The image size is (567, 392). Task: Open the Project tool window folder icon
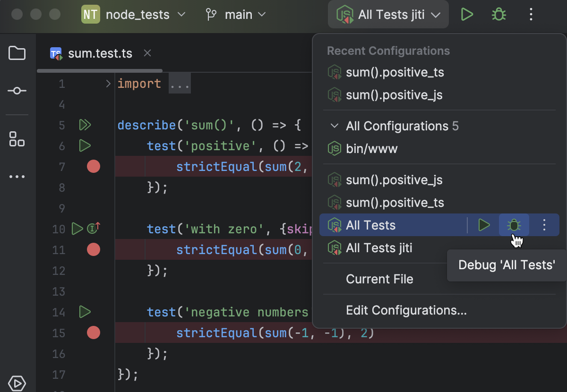17,53
